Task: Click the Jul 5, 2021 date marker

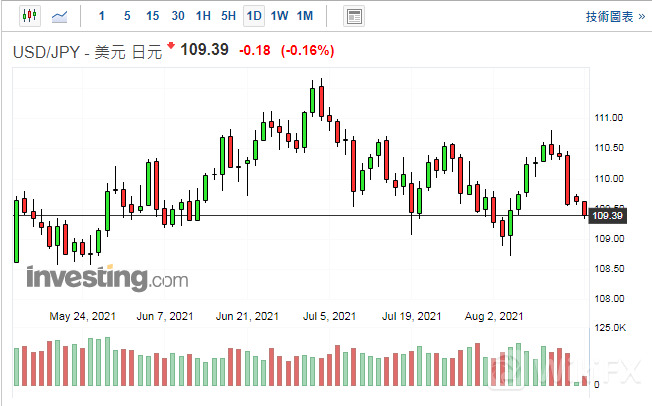Action: coord(330,316)
